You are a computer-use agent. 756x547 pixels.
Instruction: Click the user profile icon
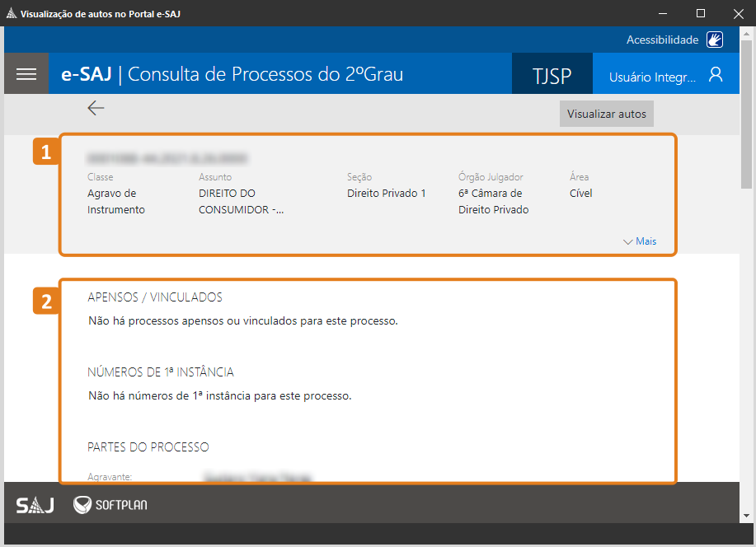716,75
